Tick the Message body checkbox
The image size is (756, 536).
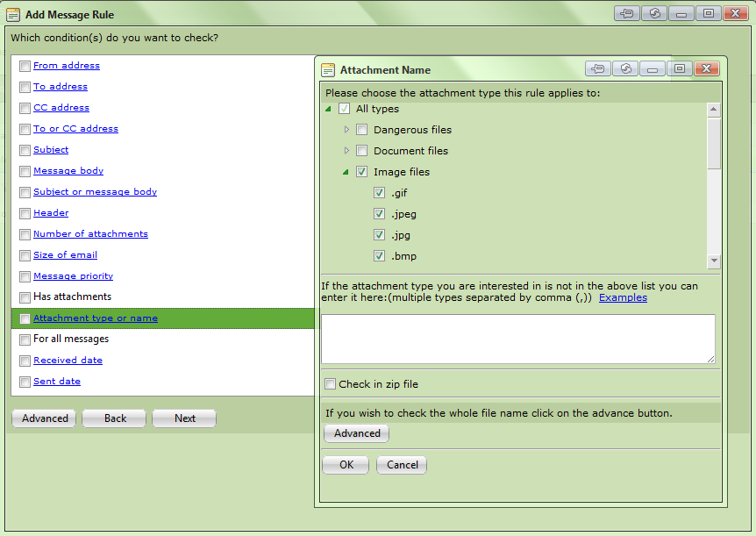25,171
